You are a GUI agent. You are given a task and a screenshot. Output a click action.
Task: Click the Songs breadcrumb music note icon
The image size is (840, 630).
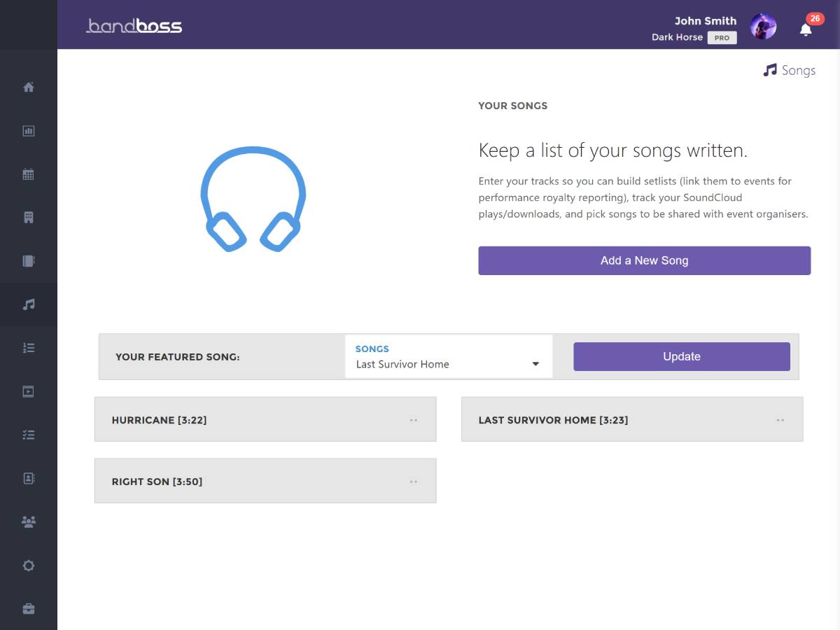tap(770, 70)
